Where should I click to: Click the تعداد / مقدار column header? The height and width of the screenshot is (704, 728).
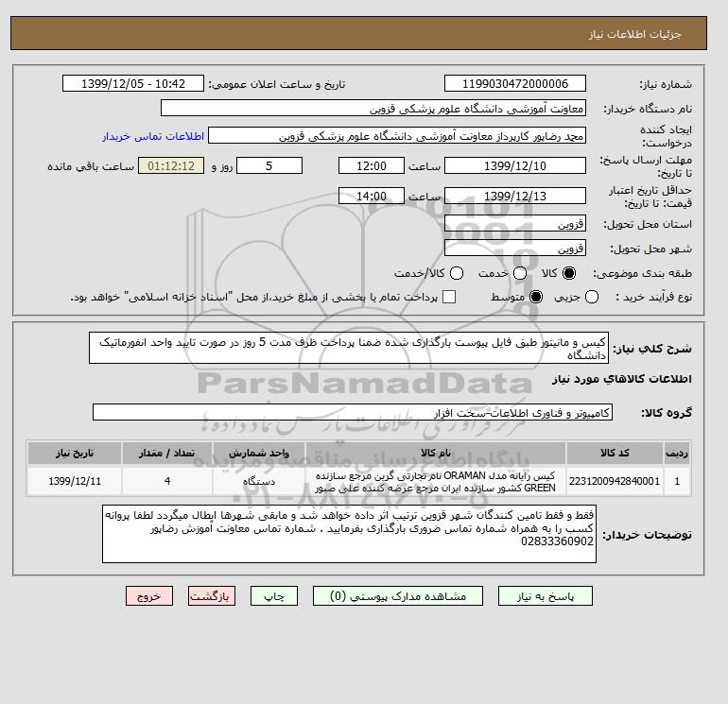click(x=167, y=453)
